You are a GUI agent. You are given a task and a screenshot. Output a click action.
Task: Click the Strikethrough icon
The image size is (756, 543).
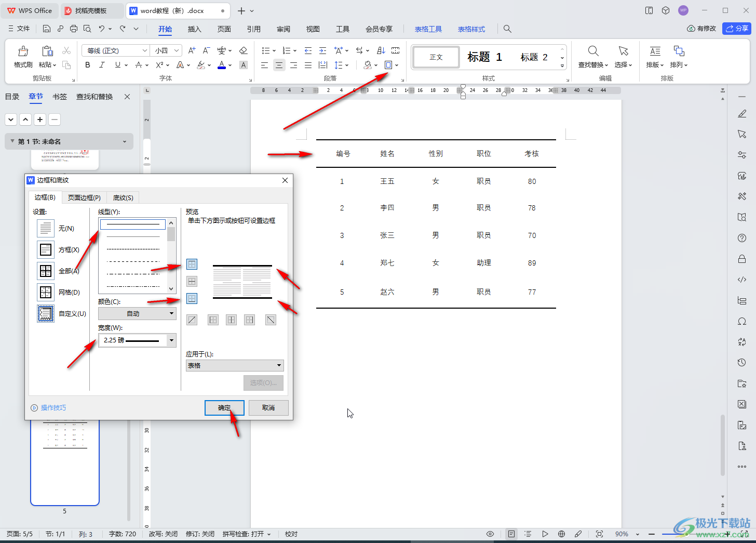(x=139, y=65)
